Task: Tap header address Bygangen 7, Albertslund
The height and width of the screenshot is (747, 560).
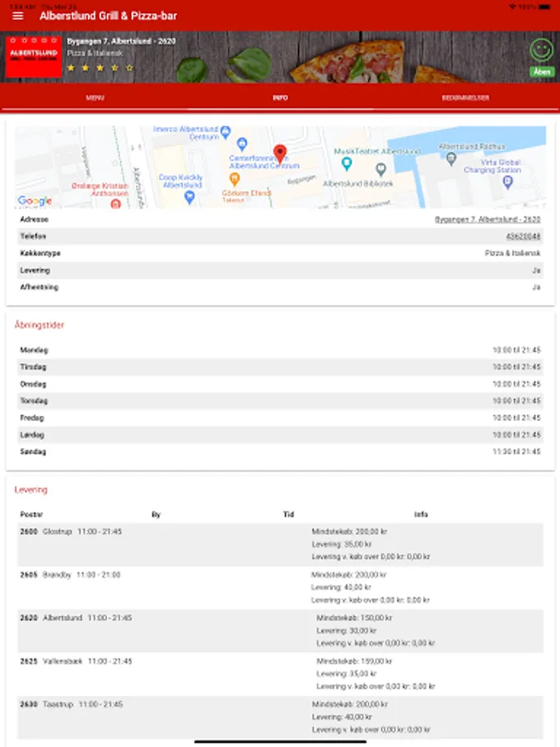Action: (121, 41)
